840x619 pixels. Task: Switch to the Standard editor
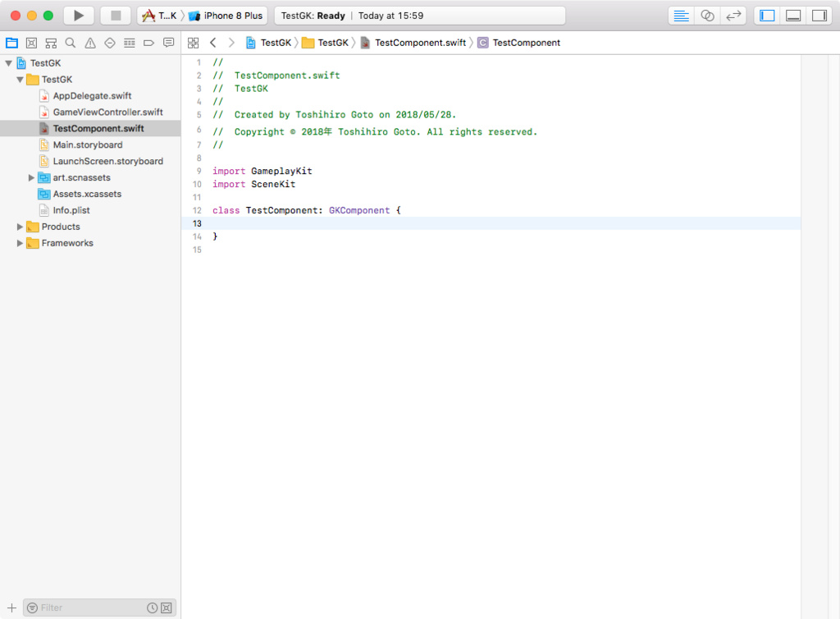pos(682,16)
